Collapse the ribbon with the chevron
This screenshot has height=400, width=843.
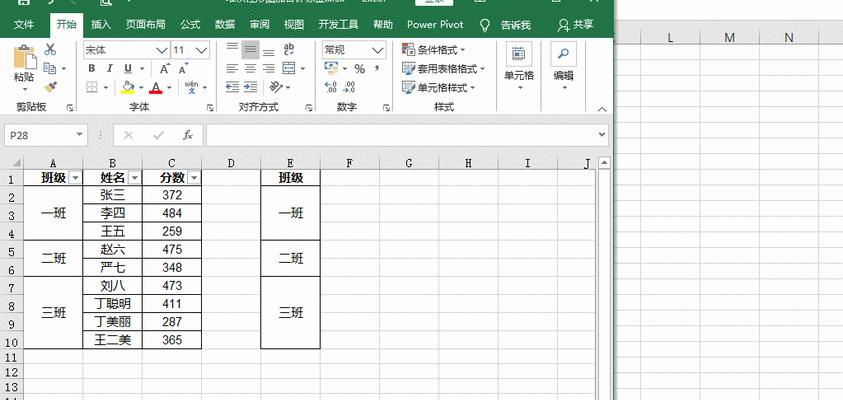(x=602, y=109)
